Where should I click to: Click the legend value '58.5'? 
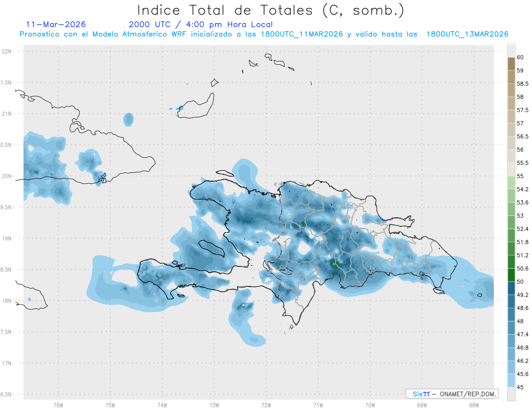tap(522, 84)
